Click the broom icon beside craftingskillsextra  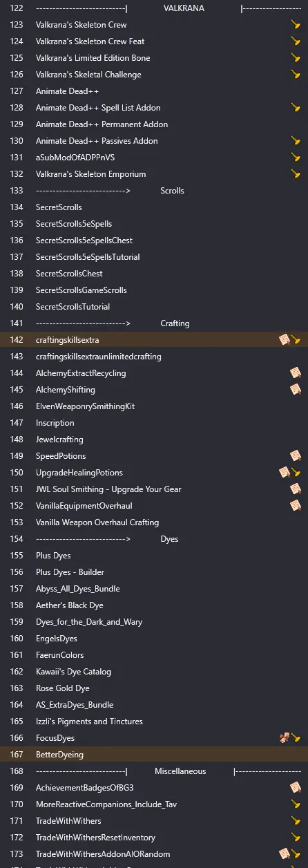tap(296, 340)
